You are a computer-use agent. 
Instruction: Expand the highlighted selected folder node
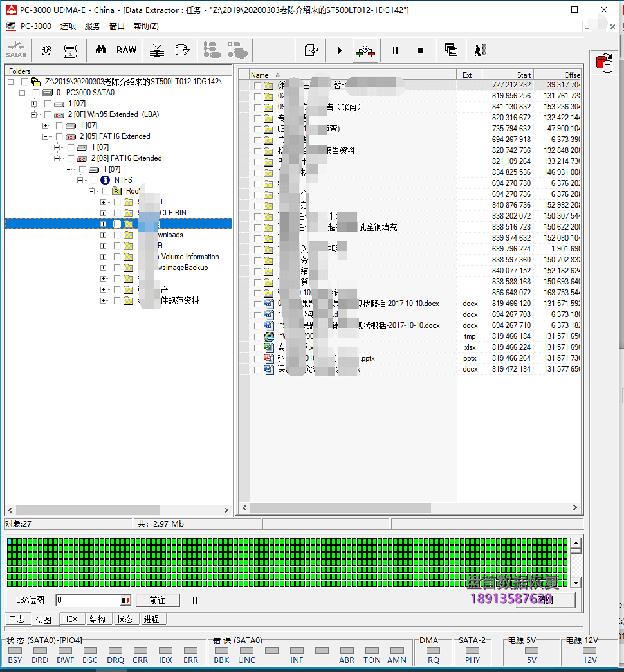pos(103,224)
